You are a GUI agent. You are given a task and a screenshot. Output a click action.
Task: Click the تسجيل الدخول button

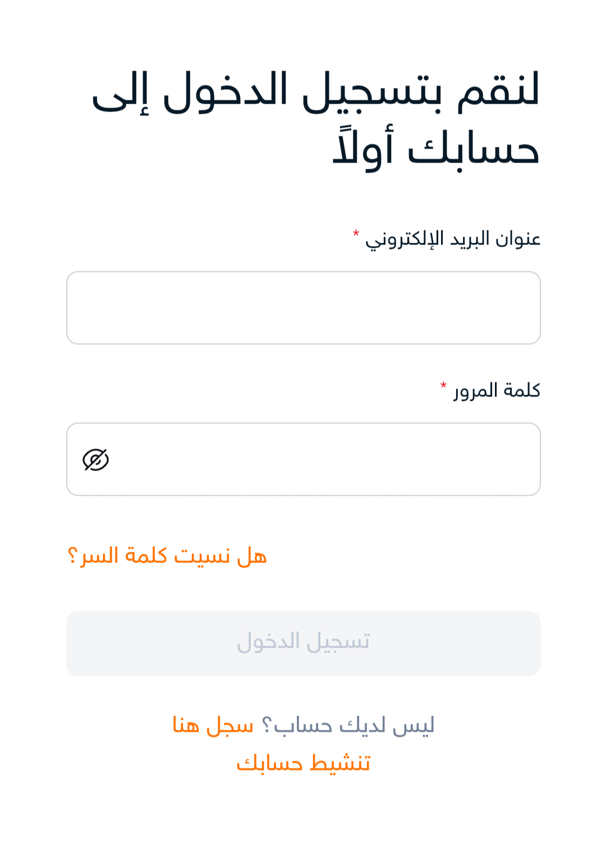click(304, 643)
